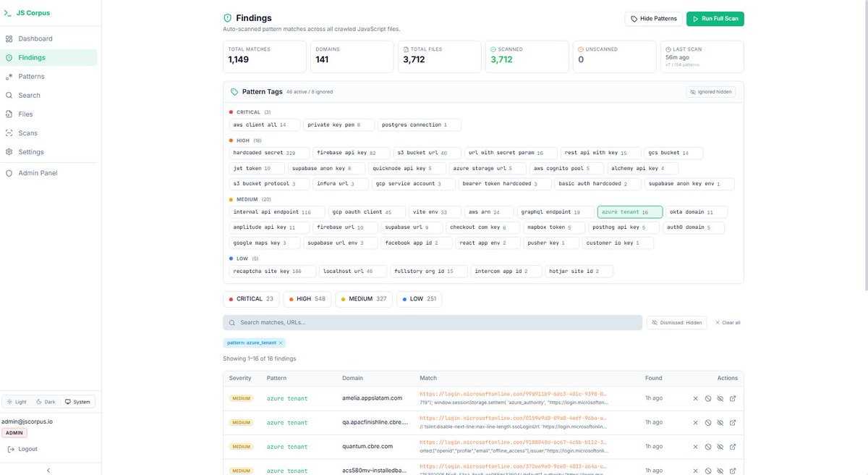Navigate to Files in the sidebar
The height and width of the screenshot is (475, 868).
click(48, 114)
